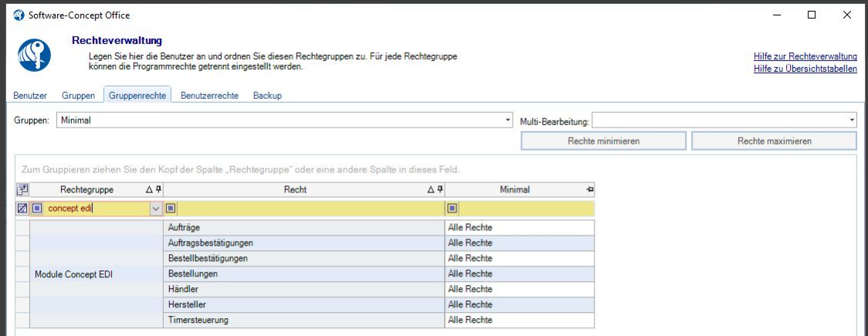Open the concept edi filter dropdown arrow
The height and width of the screenshot is (336, 868).
[x=155, y=208]
